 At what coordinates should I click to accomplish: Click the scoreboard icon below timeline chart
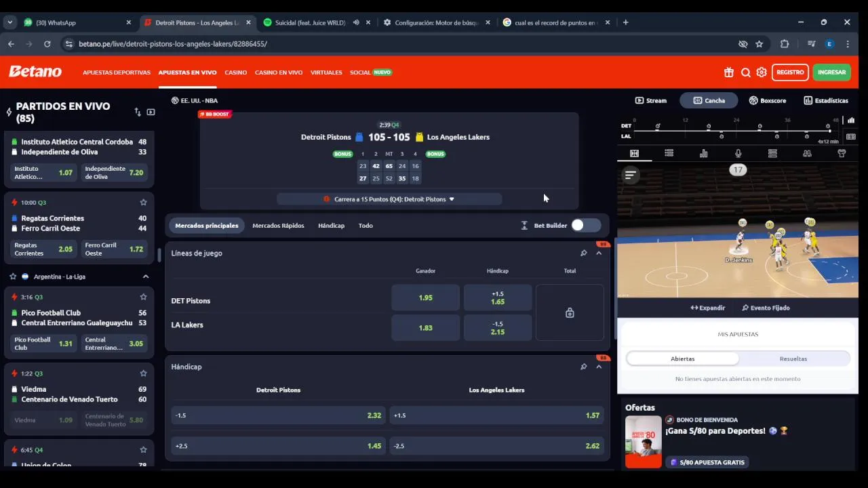851,136
